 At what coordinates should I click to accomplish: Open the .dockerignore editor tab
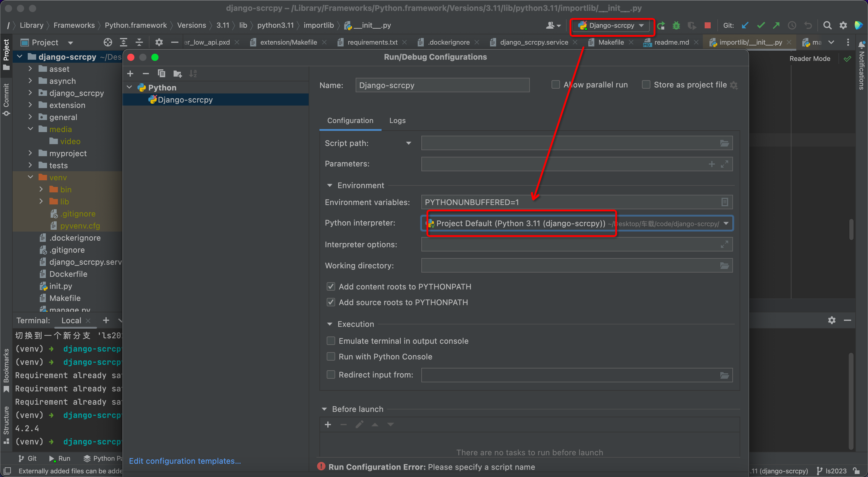coord(448,43)
